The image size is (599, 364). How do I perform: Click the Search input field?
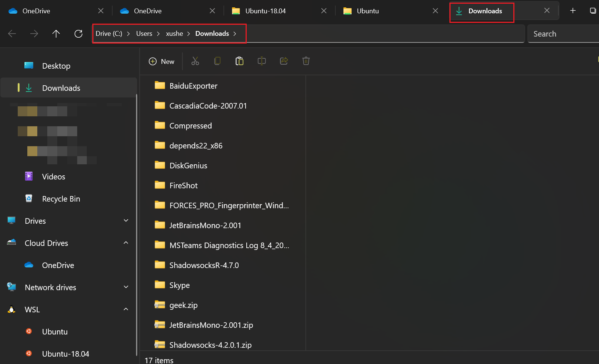563,34
